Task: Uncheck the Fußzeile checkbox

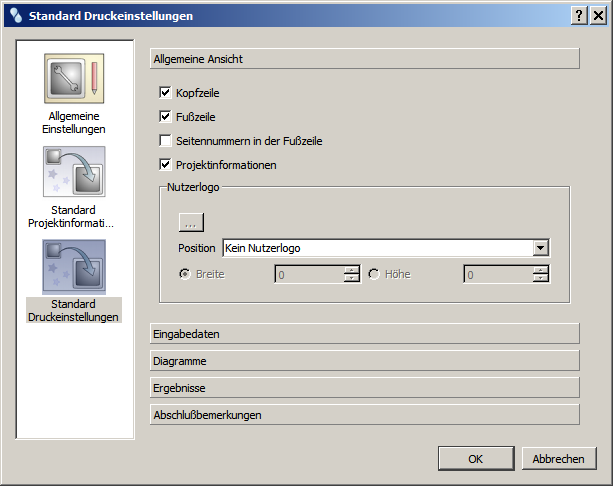Action: pos(165,117)
